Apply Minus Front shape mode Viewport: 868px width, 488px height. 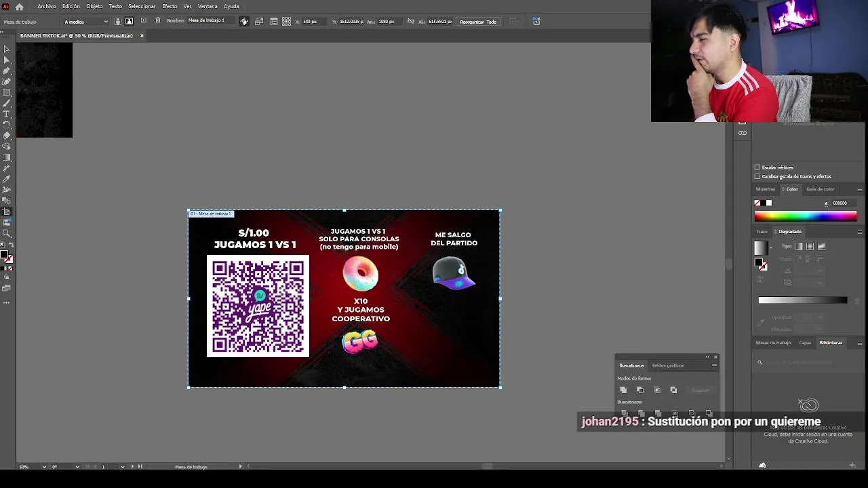640,390
